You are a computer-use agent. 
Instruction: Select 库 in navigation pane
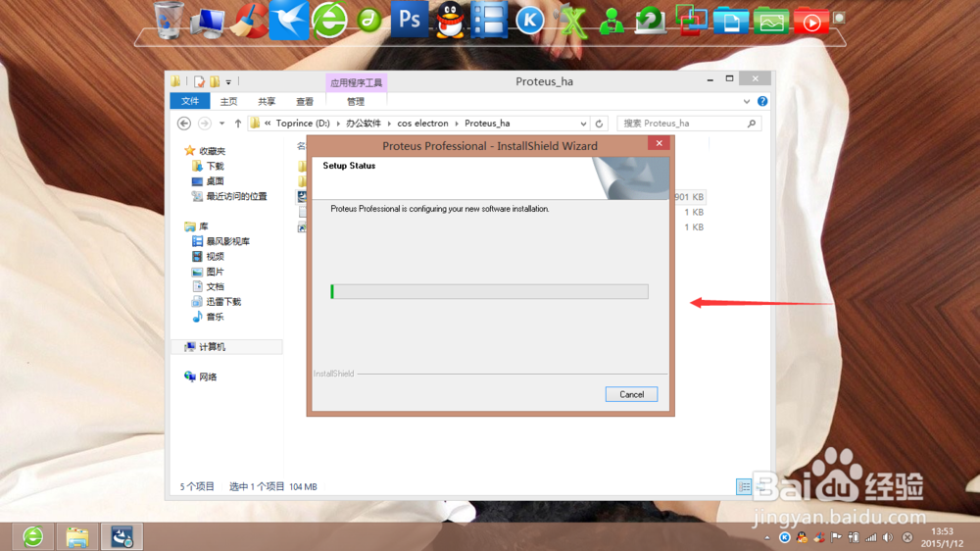pos(204,226)
